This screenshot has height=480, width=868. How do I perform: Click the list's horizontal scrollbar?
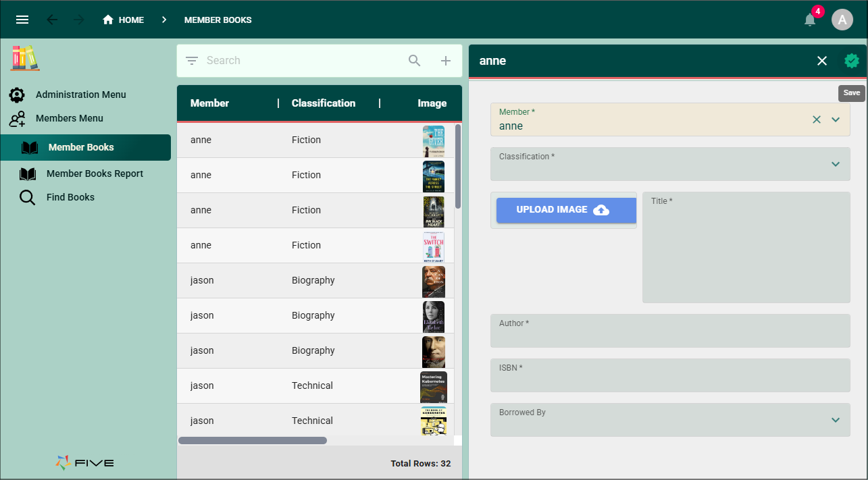pos(253,441)
